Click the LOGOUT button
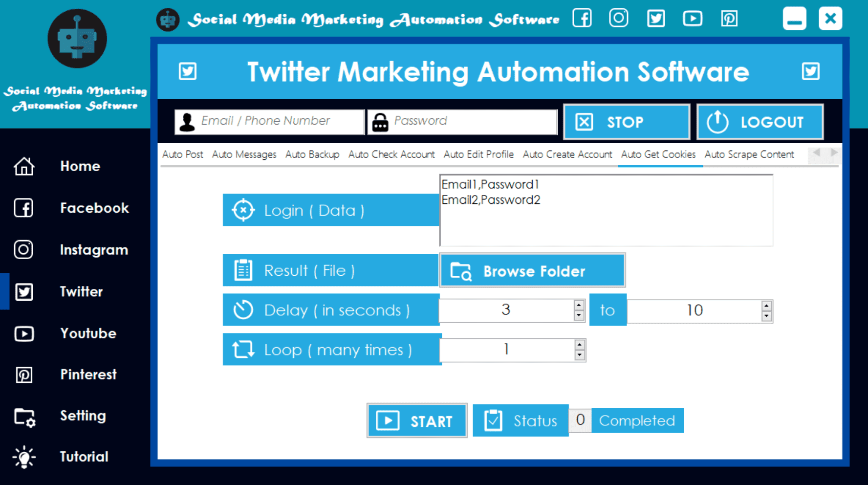This screenshot has width=868, height=485. (760, 122)
